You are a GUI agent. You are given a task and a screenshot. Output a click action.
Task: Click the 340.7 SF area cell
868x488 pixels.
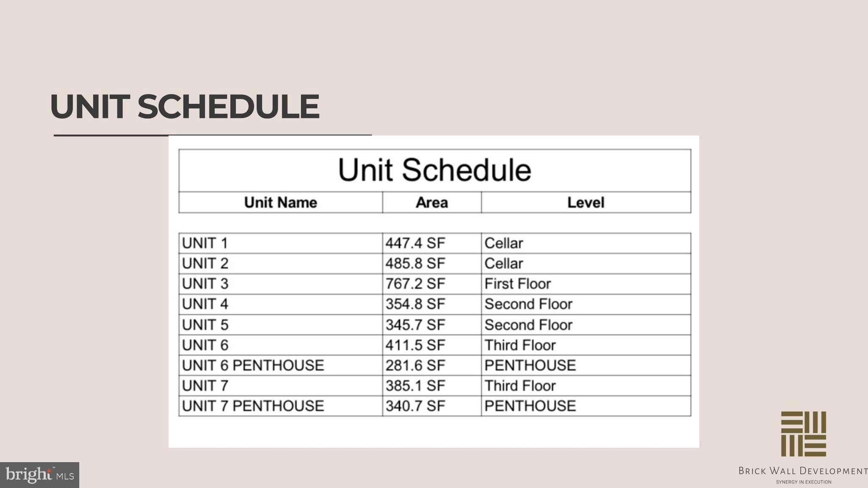click(x=415, y=406)
